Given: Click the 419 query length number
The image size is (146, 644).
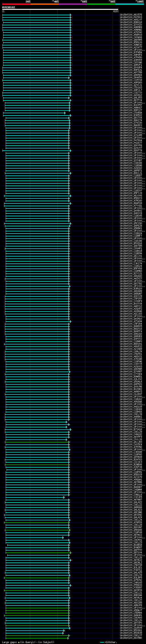Looking at the screenshot, I should [x=115, y=11].
